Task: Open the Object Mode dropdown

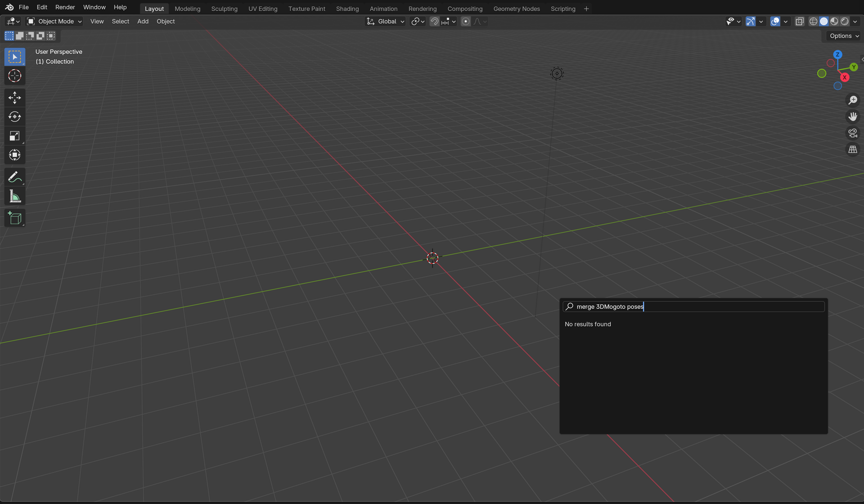Action: coord(54,22)
